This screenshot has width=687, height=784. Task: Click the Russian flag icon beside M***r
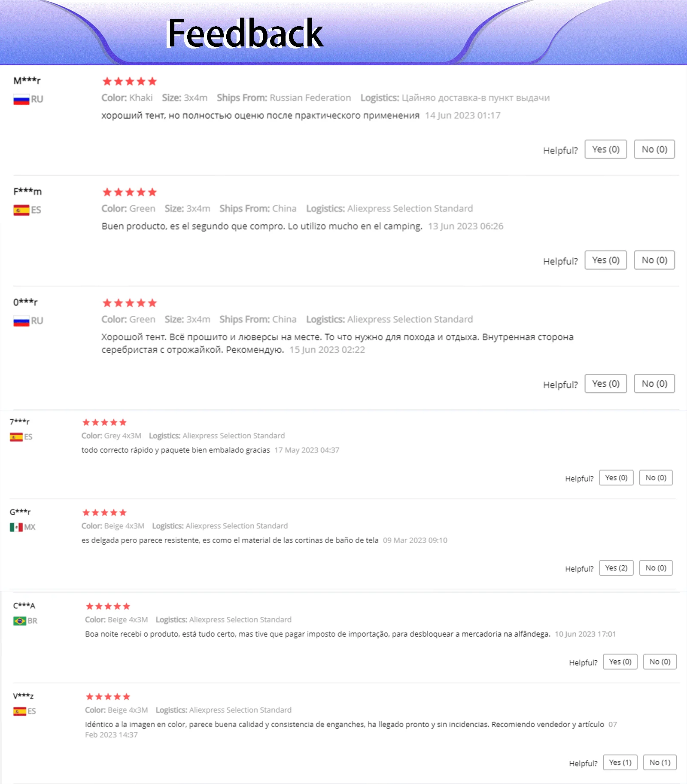point(21,100)
